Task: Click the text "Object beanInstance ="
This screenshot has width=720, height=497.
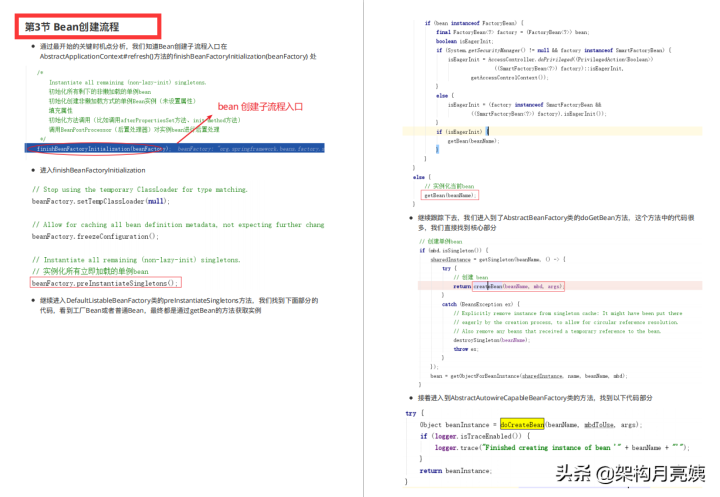Action: [458, 425]
